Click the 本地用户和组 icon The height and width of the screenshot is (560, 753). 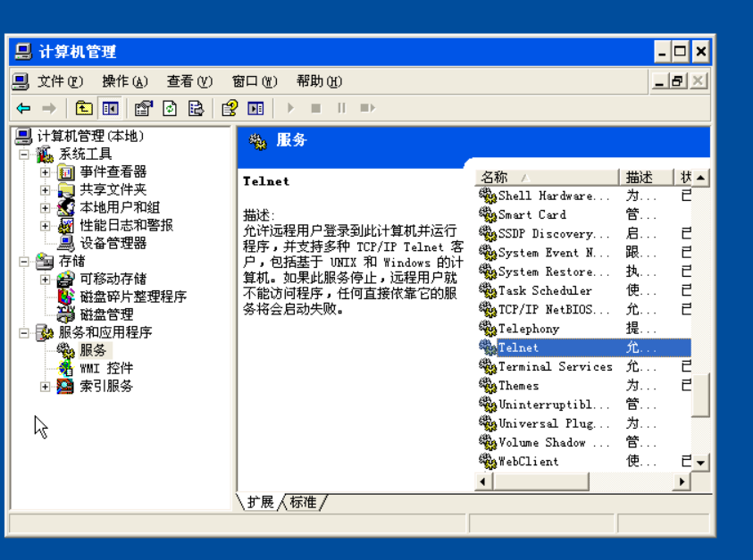(66, 207)
